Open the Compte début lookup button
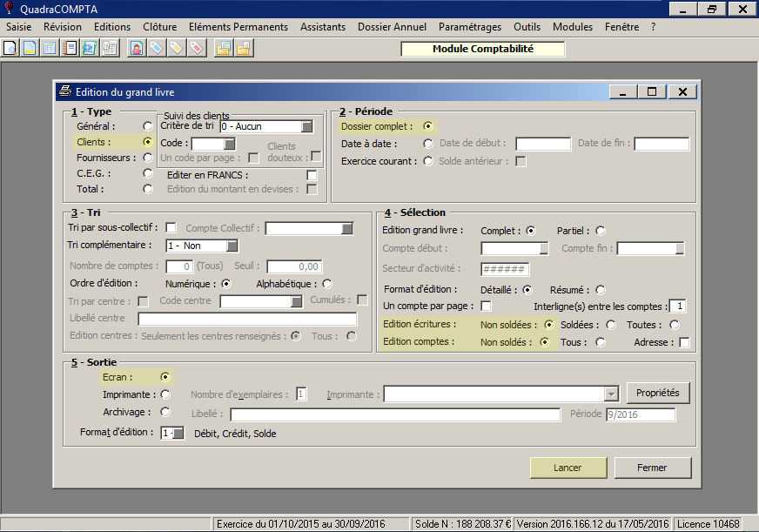This screenshot has width=759, height=532. click(x=544, y=248)
